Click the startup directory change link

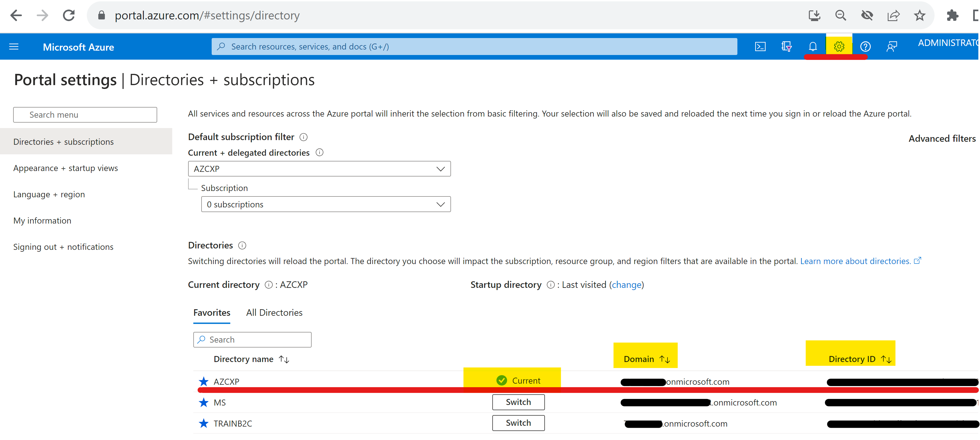tap(626, 285)
